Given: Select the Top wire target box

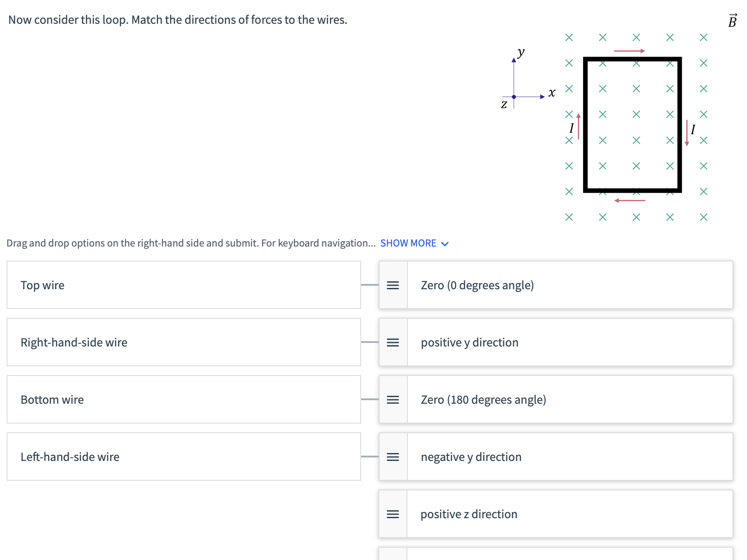Looking at the screenshot, I should pyautogui.click(x=184, y=285).
